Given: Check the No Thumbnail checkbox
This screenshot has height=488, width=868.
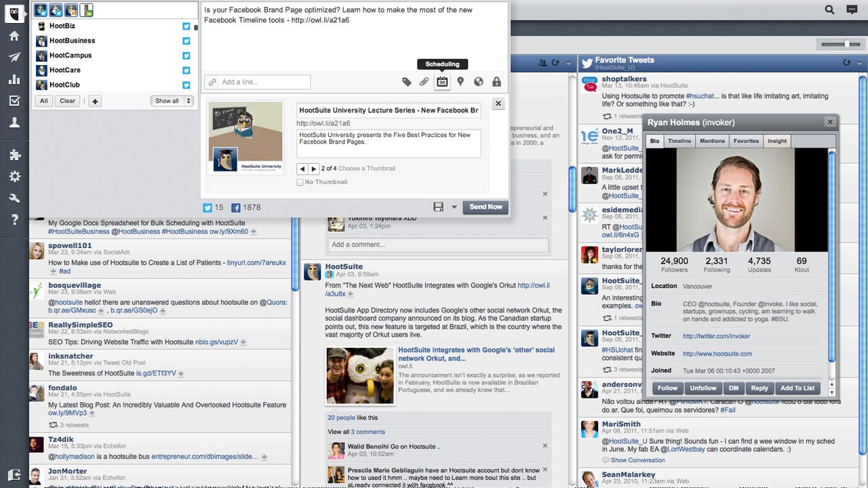Looking at the screenshot, I should [x=300, y=182].
